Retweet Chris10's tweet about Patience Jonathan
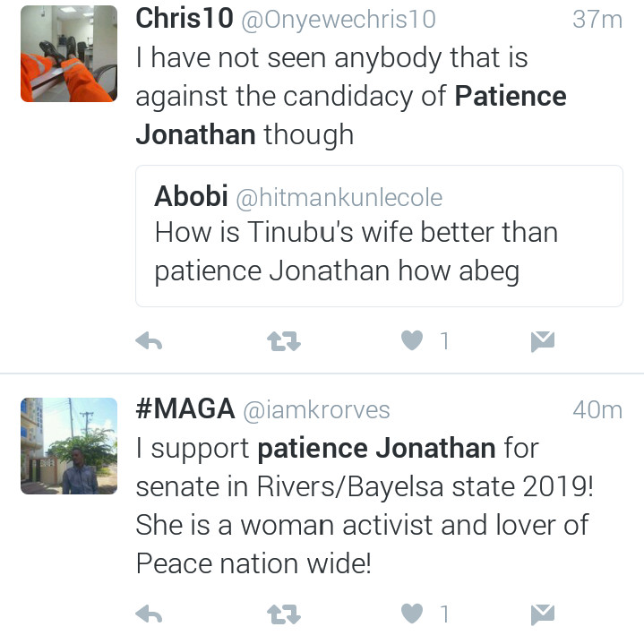This screenshot has height=644, width=644. [x=284, y=341]
